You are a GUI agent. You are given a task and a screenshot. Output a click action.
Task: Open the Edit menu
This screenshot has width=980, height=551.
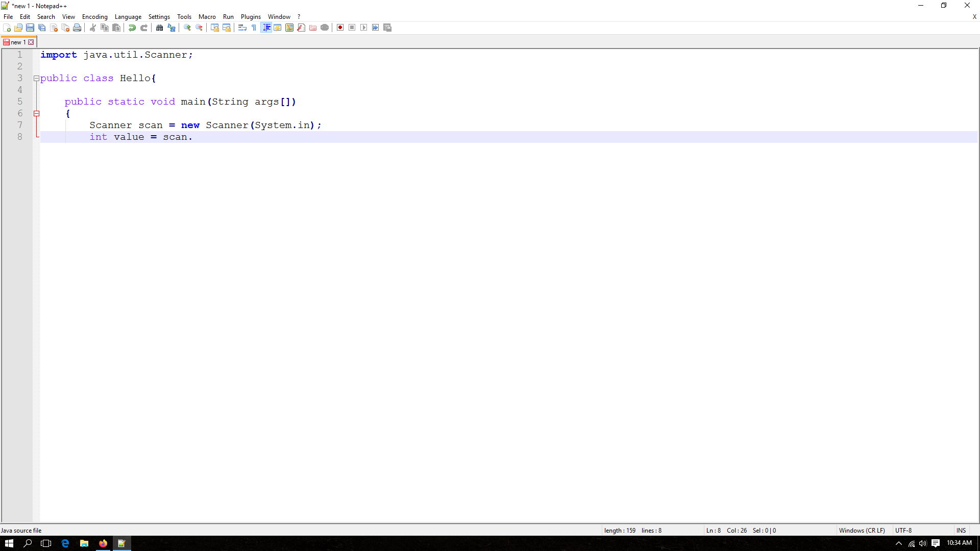click(x=25, y=17)
